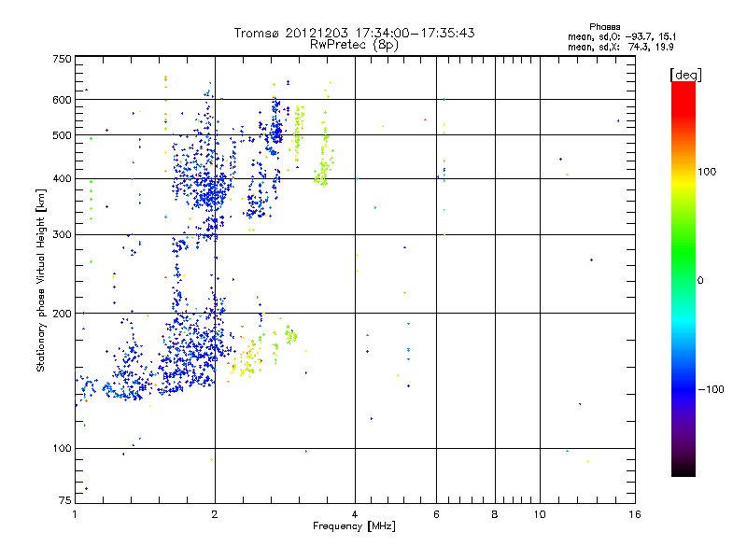Image resolution: width=747 pixels, height=560 pixels.
Task: Click the y-axis tick label "600"
Action: (x=62, y=100)
